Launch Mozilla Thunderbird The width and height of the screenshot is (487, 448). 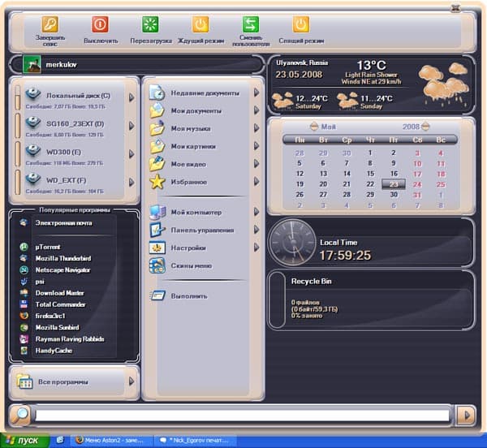pyautogui.click(x=63, y=258)
